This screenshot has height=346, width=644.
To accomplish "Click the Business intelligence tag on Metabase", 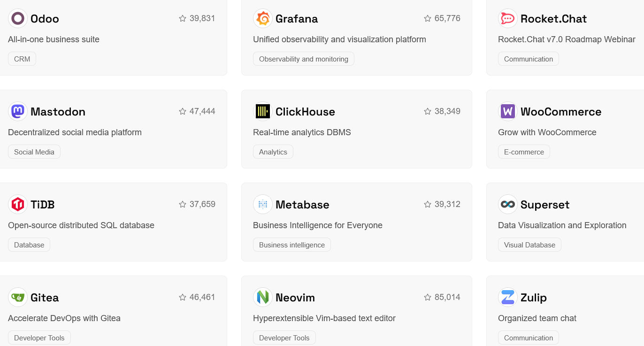I will click(x=291, y=245).
